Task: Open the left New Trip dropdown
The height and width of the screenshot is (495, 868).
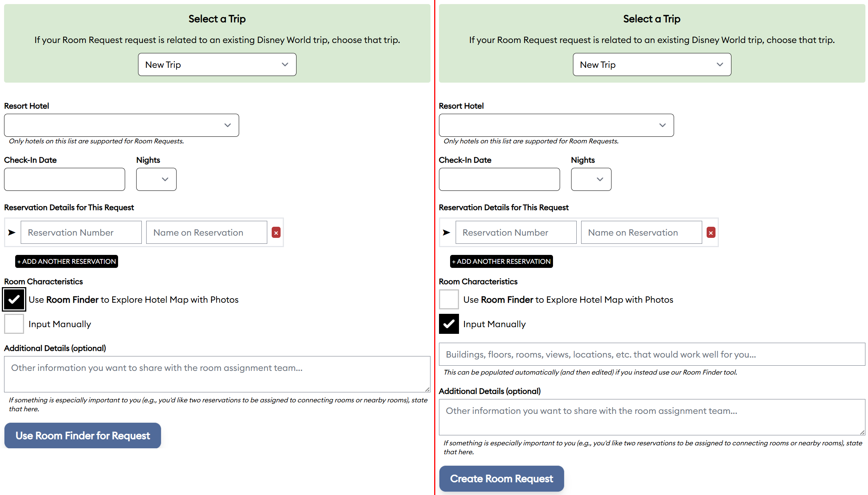Action: pos(217,64)
